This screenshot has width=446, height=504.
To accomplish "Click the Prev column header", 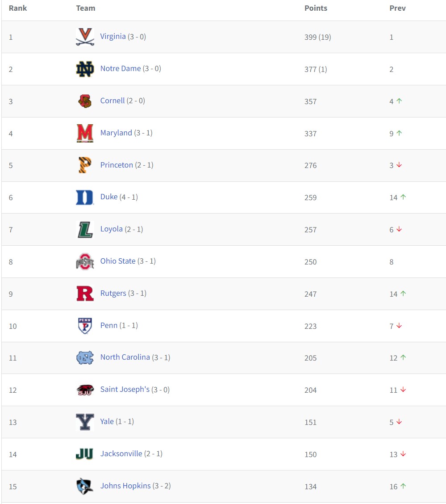I will pos(397,8).
